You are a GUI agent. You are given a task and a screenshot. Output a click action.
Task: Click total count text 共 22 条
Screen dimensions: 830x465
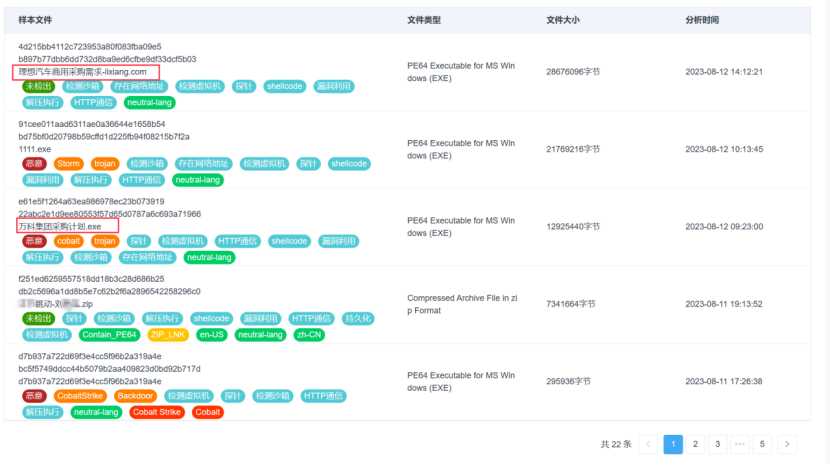[x=616, y=444]
